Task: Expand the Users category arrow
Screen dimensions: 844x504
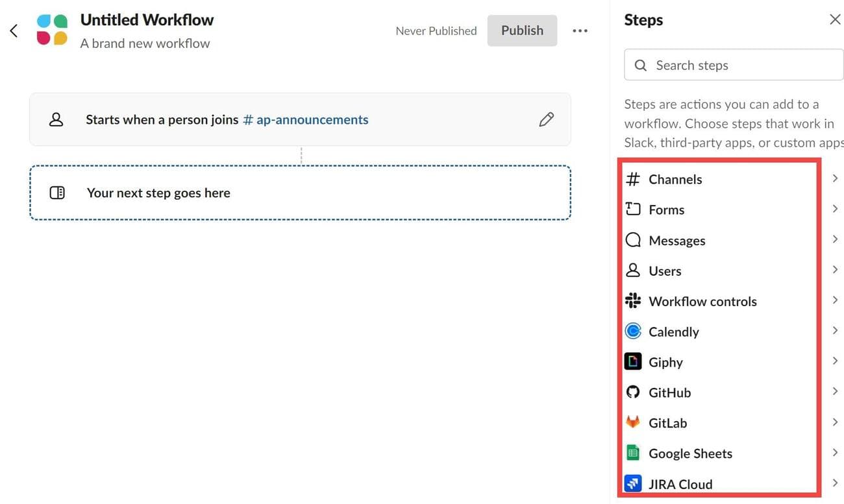Action: [835, 270]
